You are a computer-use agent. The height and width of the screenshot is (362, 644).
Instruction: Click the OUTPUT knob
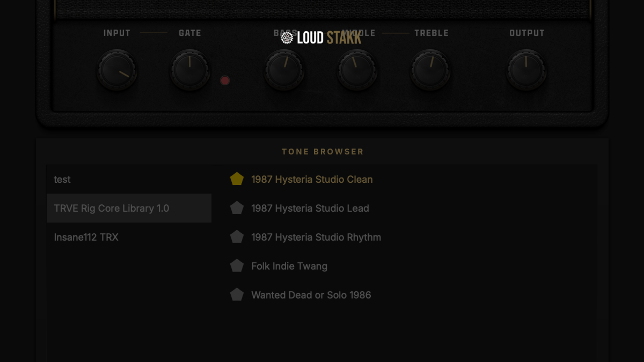tap(526, 70)
